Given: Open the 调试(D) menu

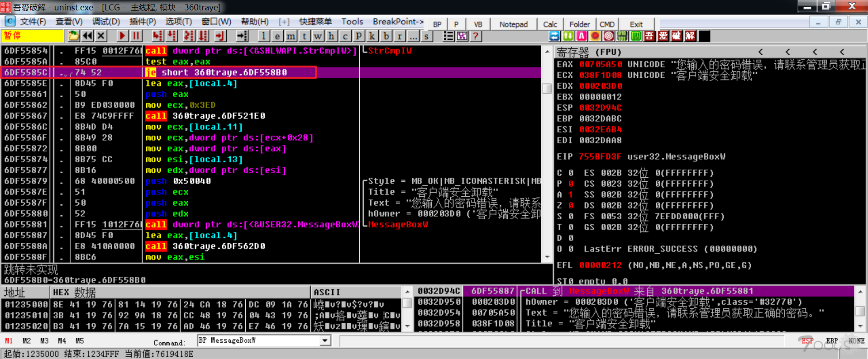Looking at the screenshot, I should pyautogui.click(x=106, y=22).
